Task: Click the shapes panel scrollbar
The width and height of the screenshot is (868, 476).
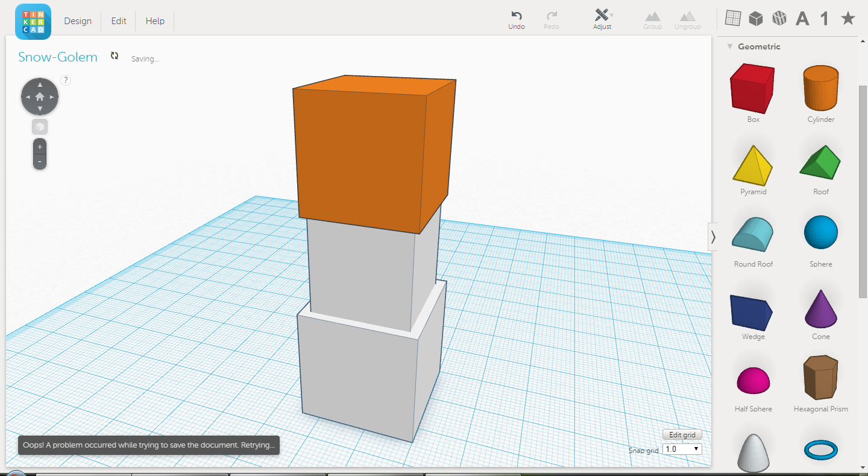Action: click(x=863, y=191)
